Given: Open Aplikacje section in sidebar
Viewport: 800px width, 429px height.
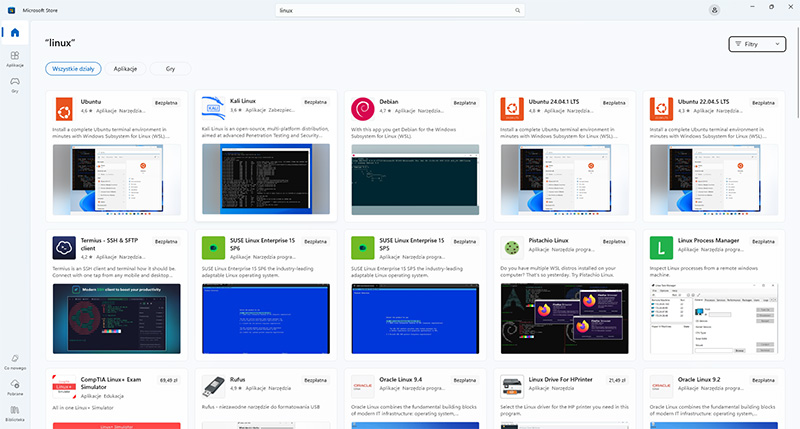Looking at the screenshot, I should [x=15, y=59].
